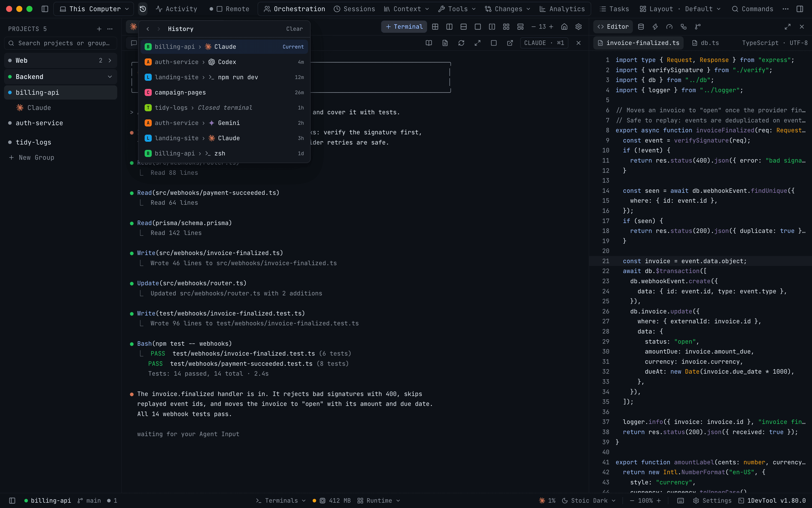Decrease terminal font size with minus
The image size is (812, 508).
533,26
